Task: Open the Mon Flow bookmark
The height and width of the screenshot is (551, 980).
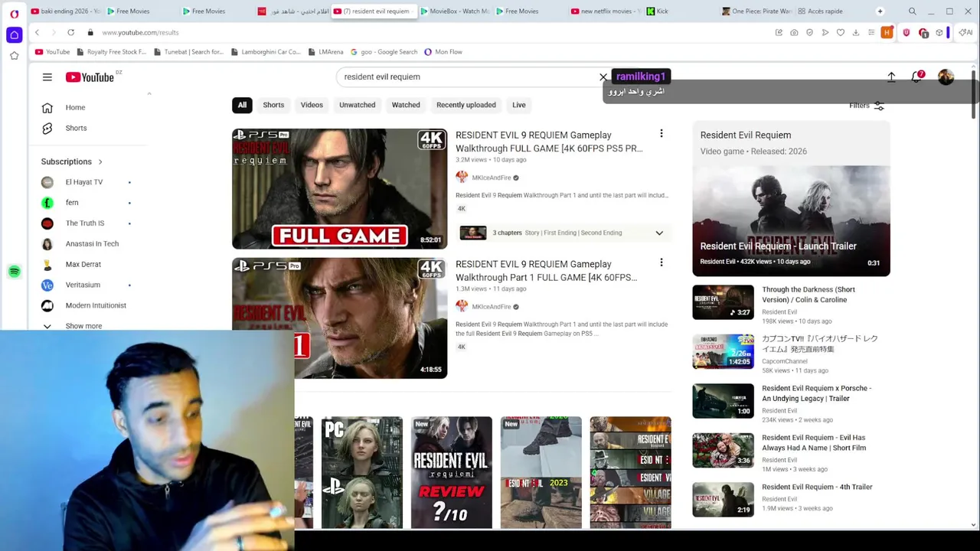Action: click(443, 52)
